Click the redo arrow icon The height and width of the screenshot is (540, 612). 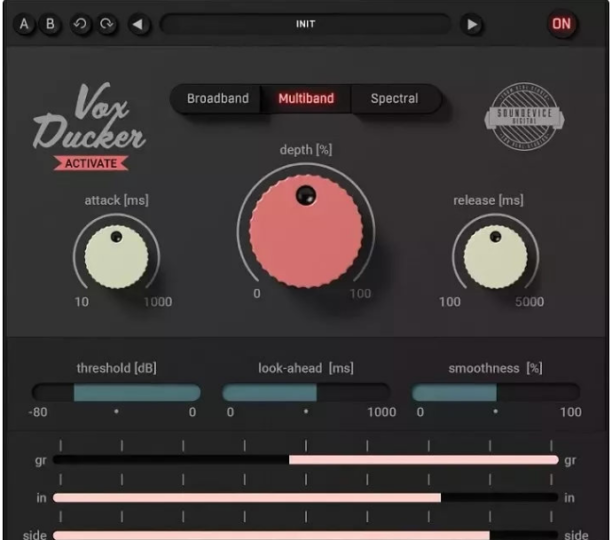(x=108, y=24)
